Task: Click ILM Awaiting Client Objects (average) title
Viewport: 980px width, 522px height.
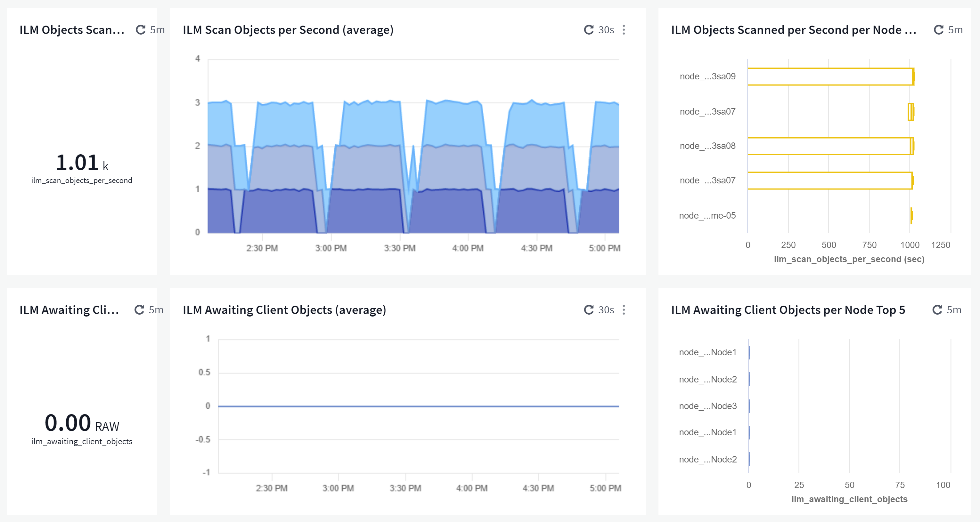Action: [284, 310]
